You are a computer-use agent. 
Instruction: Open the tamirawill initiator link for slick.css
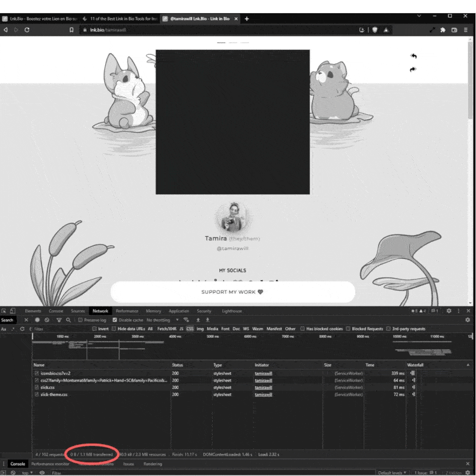(263, 388)
